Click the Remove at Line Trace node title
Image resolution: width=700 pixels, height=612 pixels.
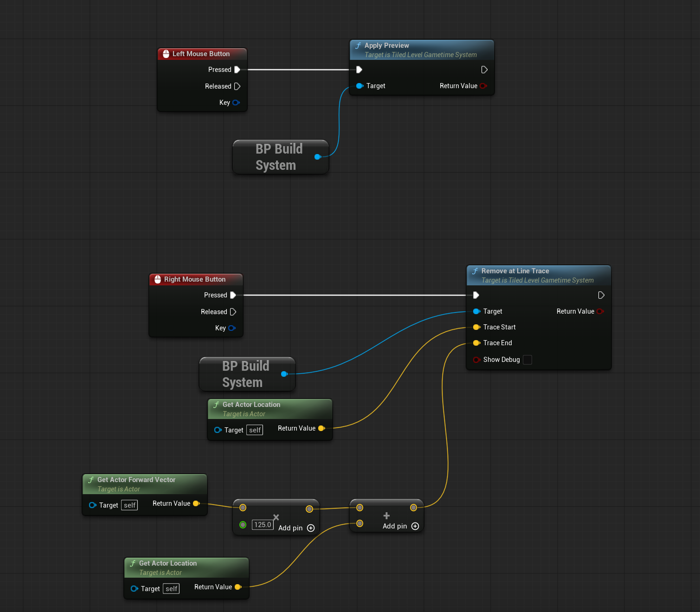click(x=515, y=271)
